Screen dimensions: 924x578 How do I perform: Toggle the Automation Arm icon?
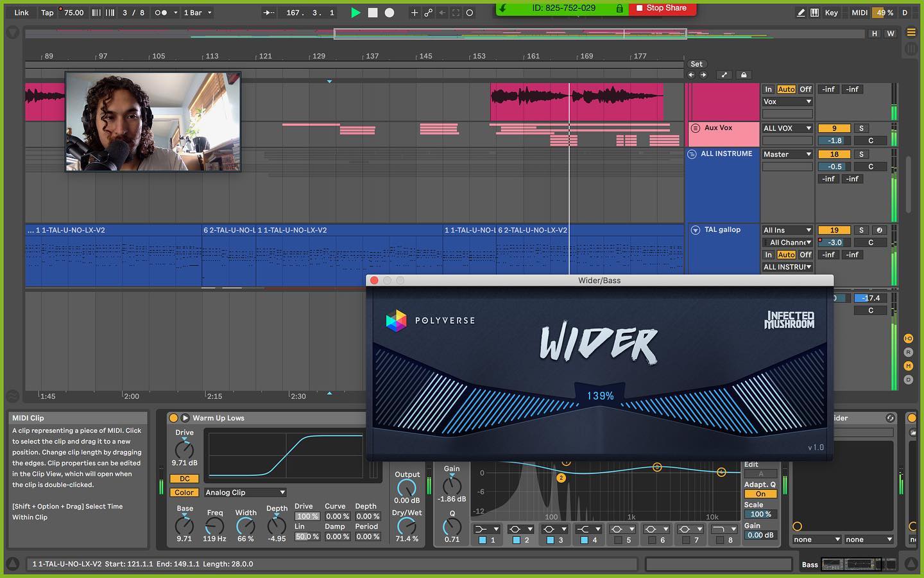[x=428, y=12]
